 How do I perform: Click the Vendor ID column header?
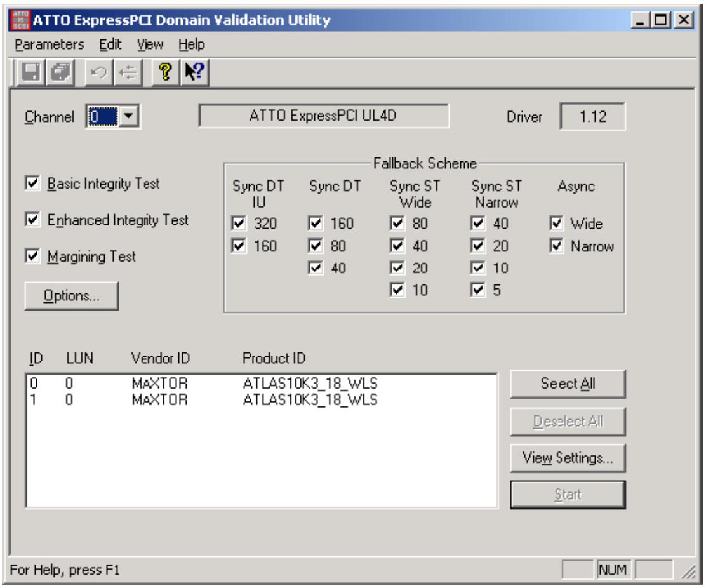[x=160, y=358]
